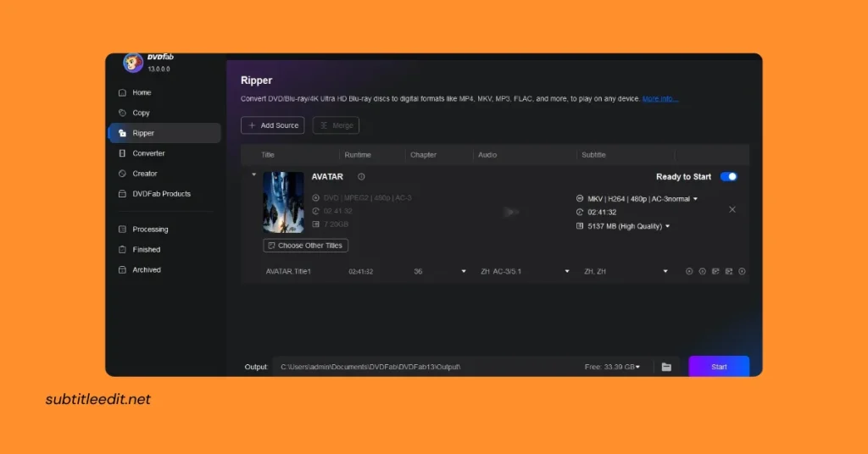Collapse the AVATAR source row triangle
This screenshot has width=868, height=454.
[254, 174]
